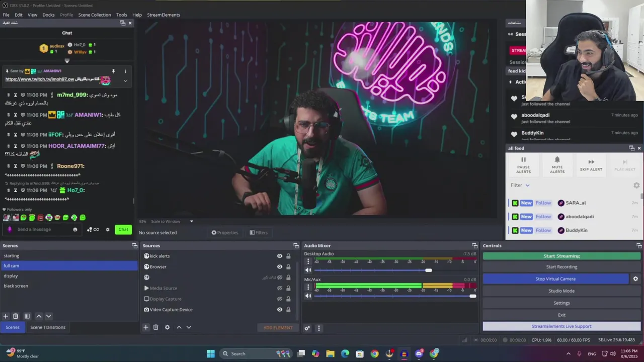Image resolution: width=644 pixels, height=362 pixels.
Task: Expand the Filter dropdown in all feed
Action: point(520,186)
